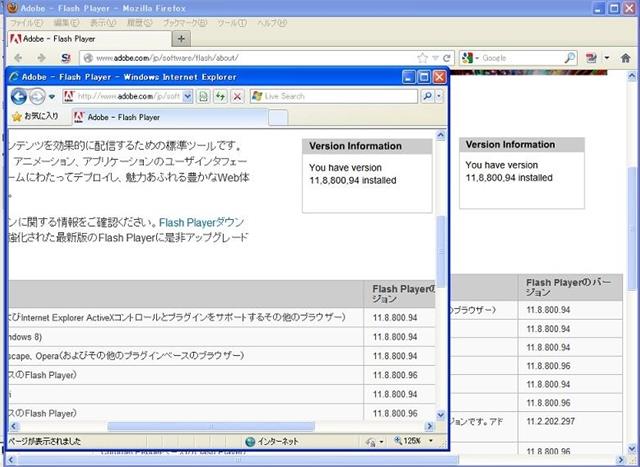Click Internet Explorer window title bar icon
Viewport: 640px width, 467px height.
(x=14, y=77)
